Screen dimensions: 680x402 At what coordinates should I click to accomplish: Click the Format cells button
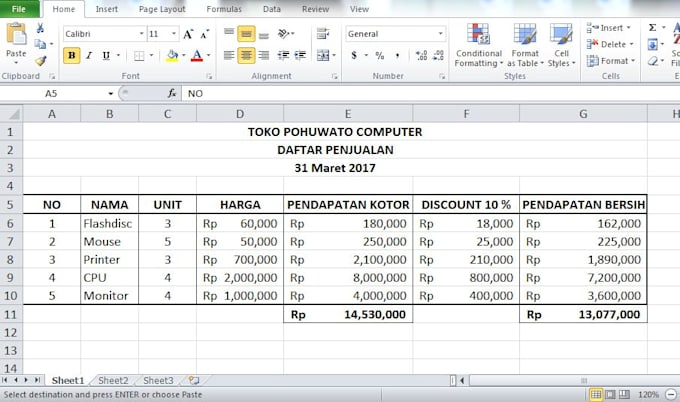pos(611,61)
